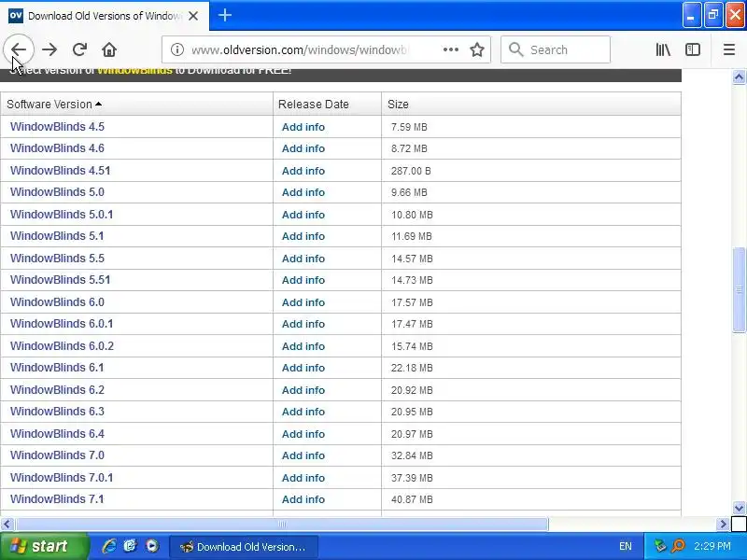Go back with the browser back arrow
The image size is (747, 560).
coord(19,49)
